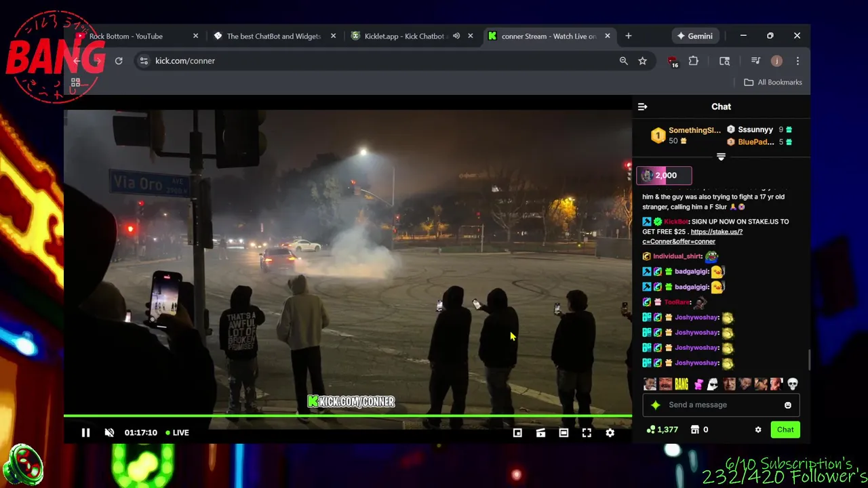Close the Kicklet.app tab
Screen dimensions: 868x488
[471, 36]
